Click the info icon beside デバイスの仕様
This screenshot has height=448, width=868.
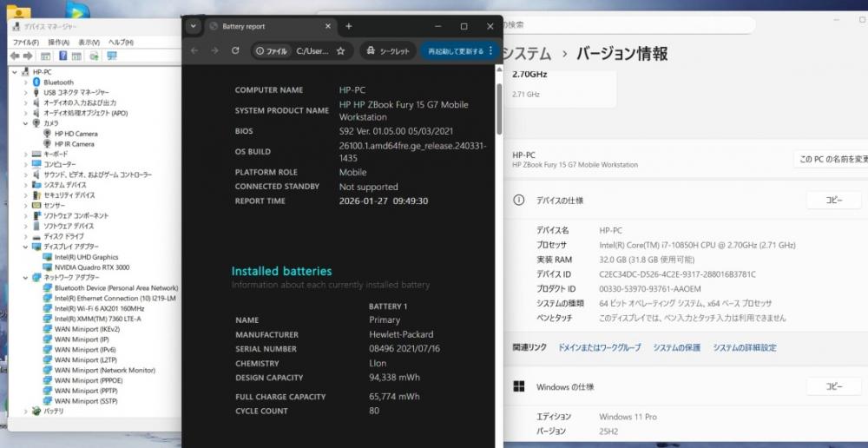point(518,201)
